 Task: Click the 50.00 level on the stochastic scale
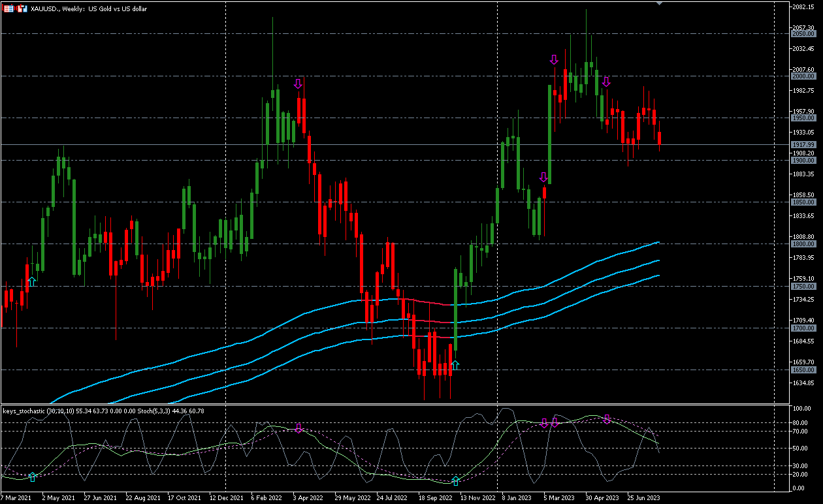800,449
